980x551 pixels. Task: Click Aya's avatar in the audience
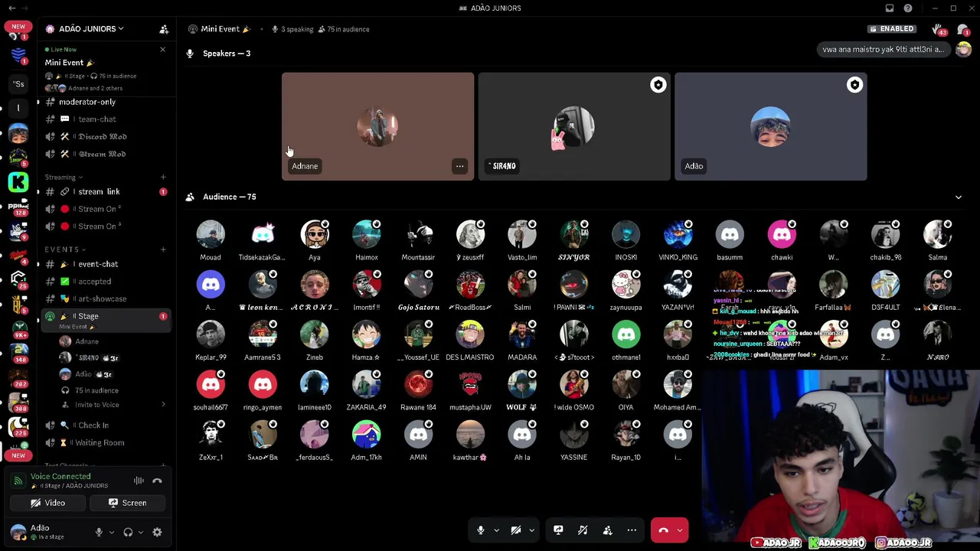[315, 235]
